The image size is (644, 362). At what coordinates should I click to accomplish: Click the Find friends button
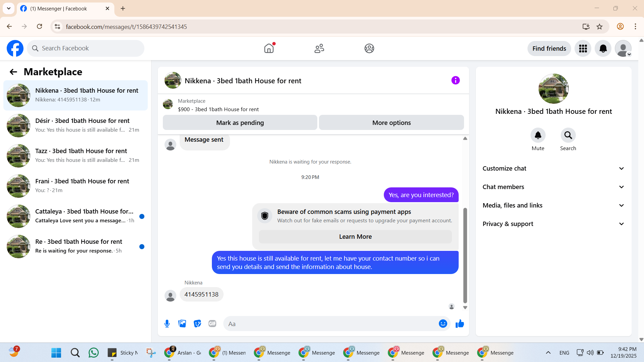549,49
